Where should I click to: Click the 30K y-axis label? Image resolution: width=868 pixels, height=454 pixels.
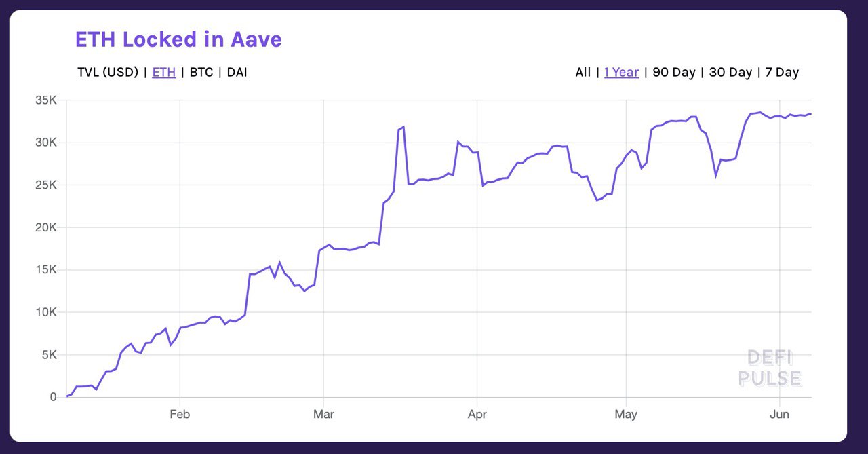tap(46, 143)
